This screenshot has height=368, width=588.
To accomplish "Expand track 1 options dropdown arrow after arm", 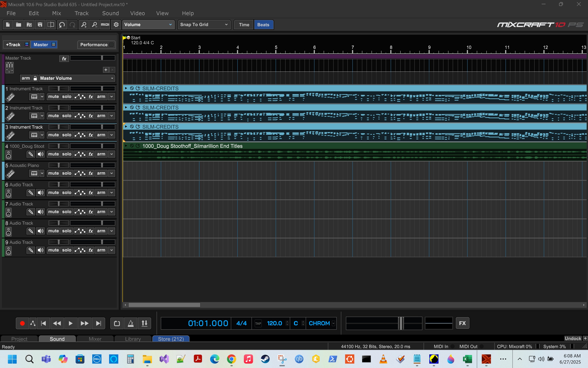I will click(112, 97).
